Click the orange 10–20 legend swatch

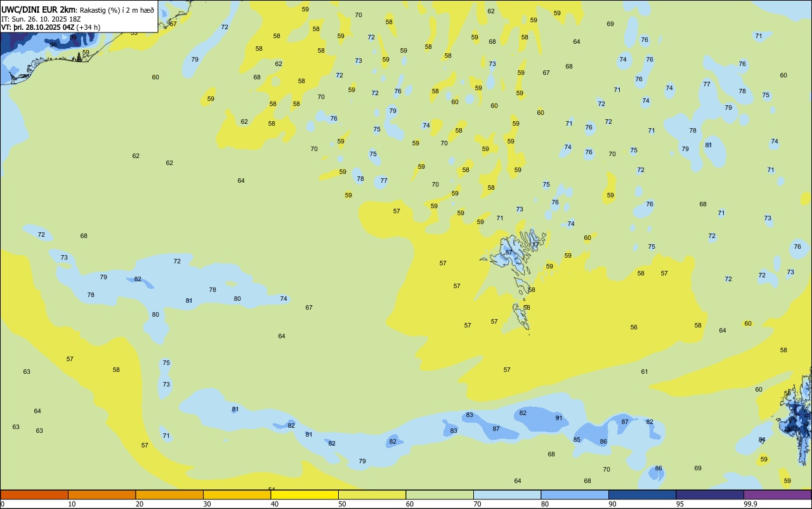coord(101,494)
